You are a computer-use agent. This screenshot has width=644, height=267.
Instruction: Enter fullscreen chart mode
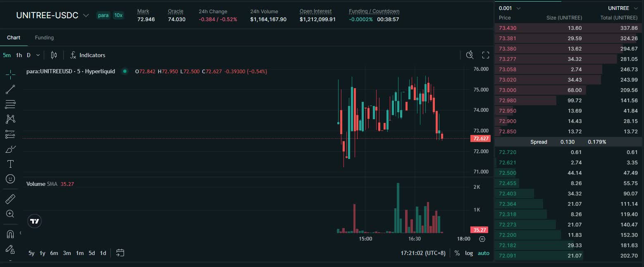tap(486, 55)
